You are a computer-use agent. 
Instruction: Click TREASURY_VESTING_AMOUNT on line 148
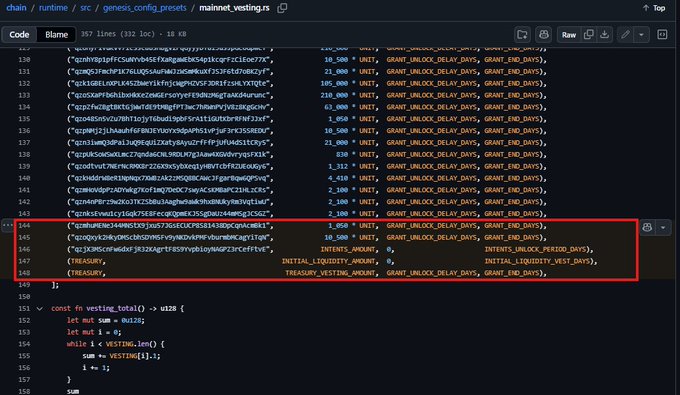(x=330, y=273)
